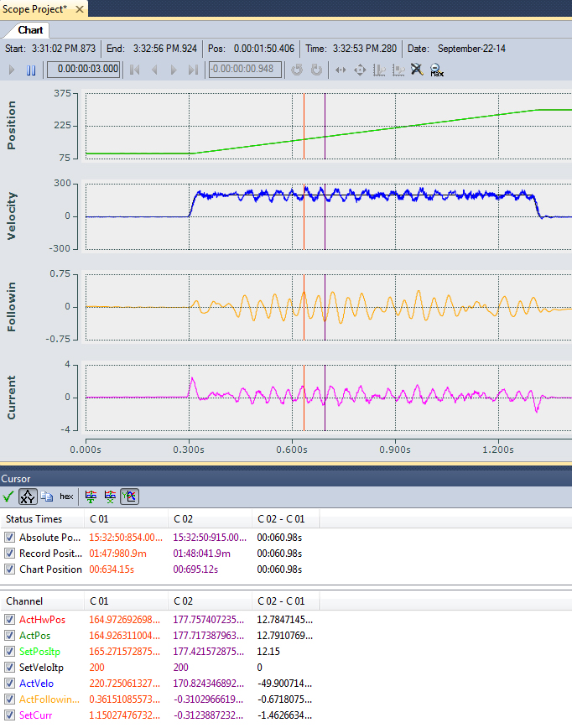This screenshot has height=728, width=572.
Task: Click the copy cursor values icon
Action: pyautogui.click(x=46, y=497)
